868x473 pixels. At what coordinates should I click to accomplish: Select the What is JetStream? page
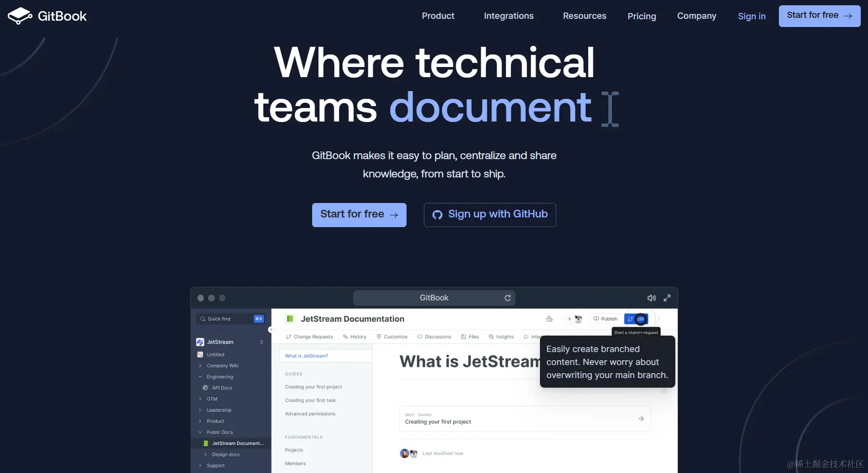click(326, 356)
